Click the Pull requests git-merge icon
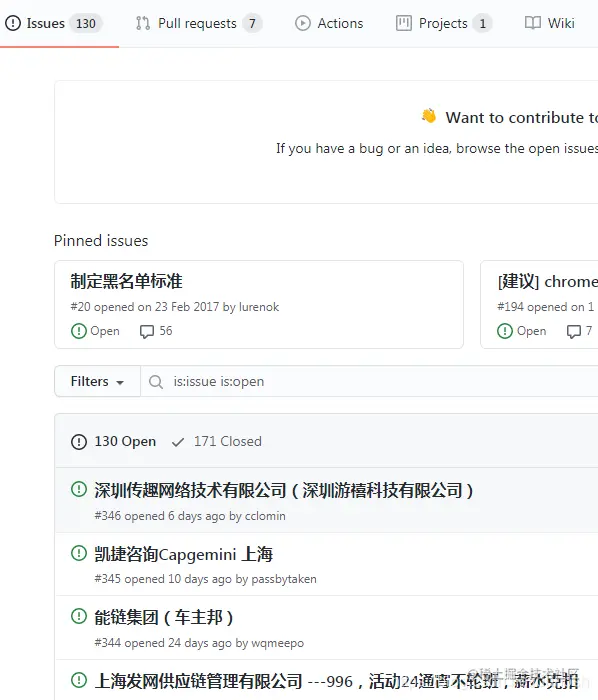Image resolution: width=598 pixels, height=700 pixels. point(143,23)
